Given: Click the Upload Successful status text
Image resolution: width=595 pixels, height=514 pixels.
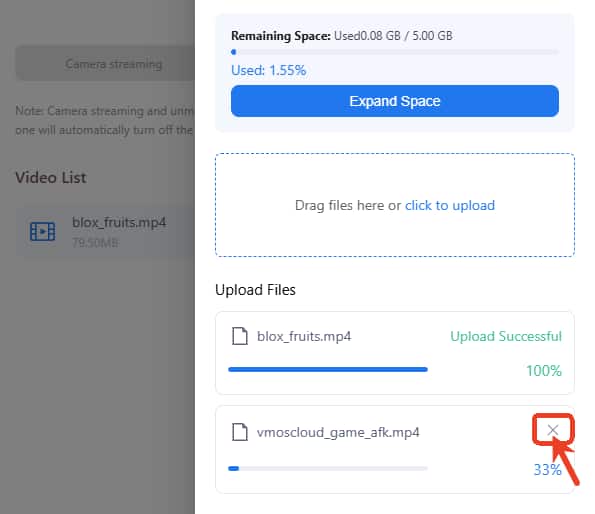Looking at the screenshot, I should point(506,336).
